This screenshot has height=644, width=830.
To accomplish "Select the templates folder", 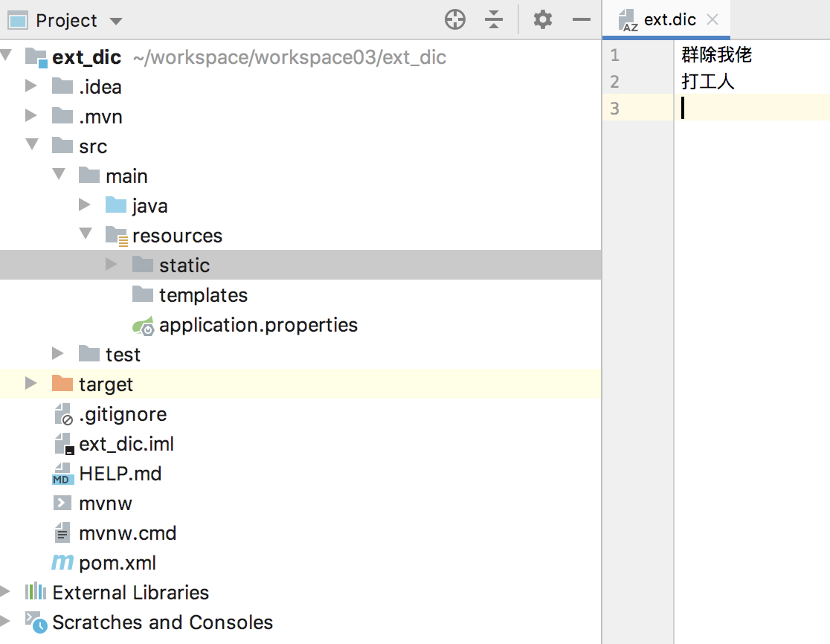I will (x=203, y=295).
